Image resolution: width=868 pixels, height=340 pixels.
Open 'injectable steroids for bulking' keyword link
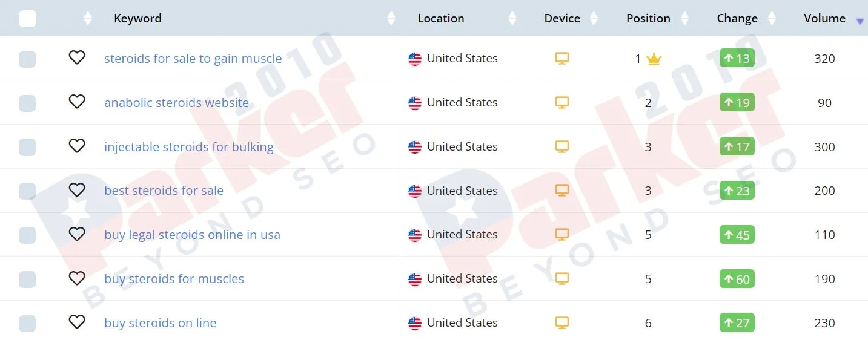[189, 147]
